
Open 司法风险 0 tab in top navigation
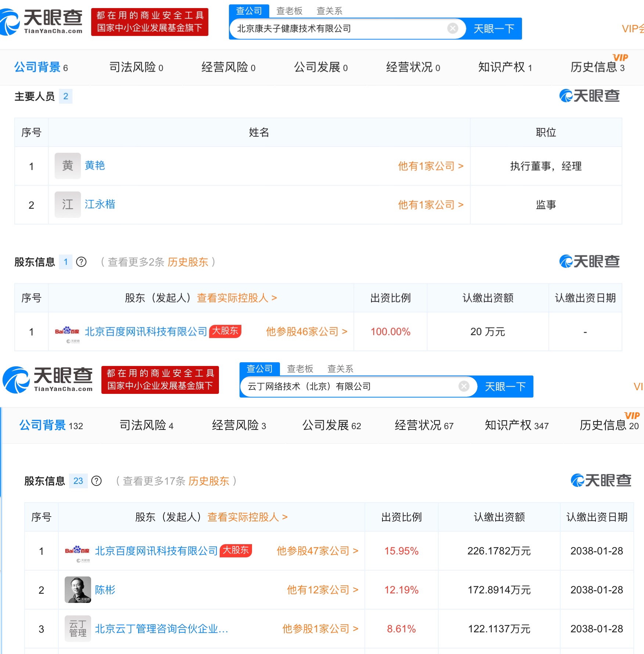[x=136, y=67]
